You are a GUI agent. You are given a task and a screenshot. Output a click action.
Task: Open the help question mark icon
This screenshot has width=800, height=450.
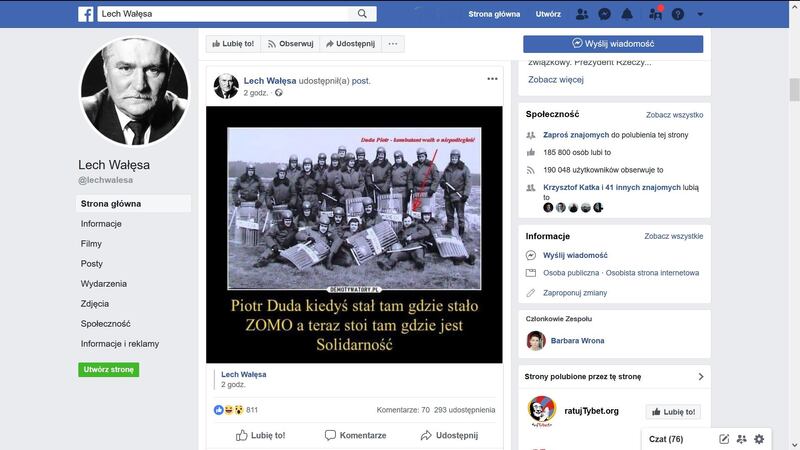click(x=678, y=14)
